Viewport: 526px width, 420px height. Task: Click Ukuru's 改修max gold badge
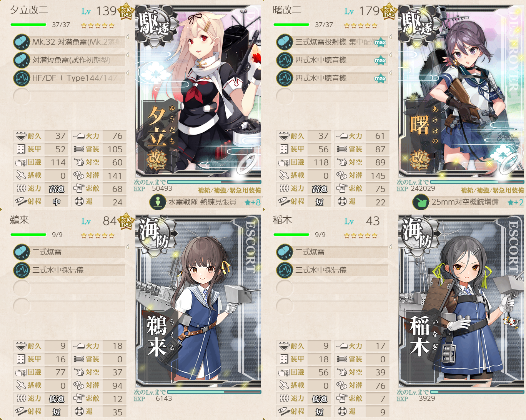(x=126, y=221)
